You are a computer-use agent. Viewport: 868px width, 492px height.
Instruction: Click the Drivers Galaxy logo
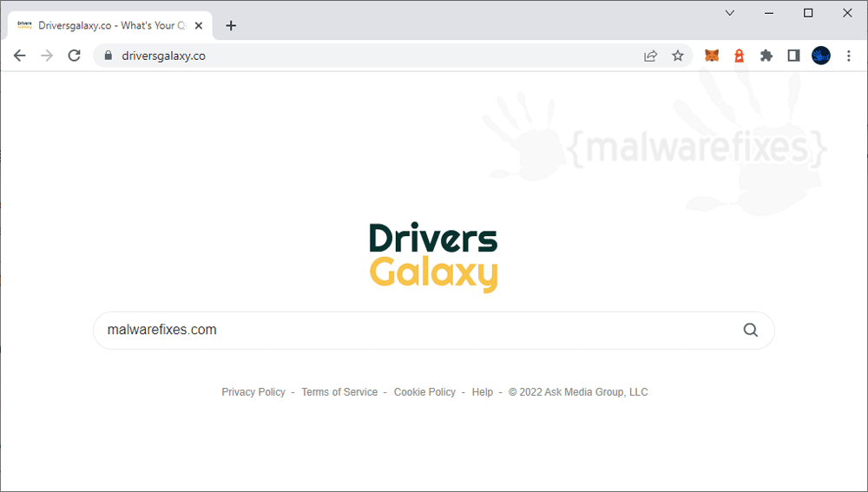[x=433, y=258]
